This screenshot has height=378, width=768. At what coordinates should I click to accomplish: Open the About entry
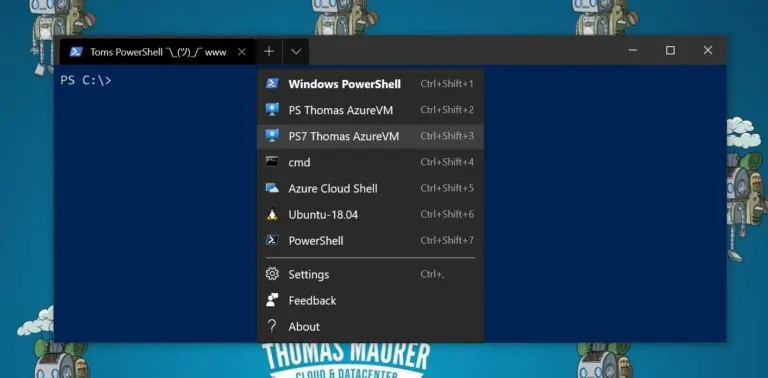370,327
